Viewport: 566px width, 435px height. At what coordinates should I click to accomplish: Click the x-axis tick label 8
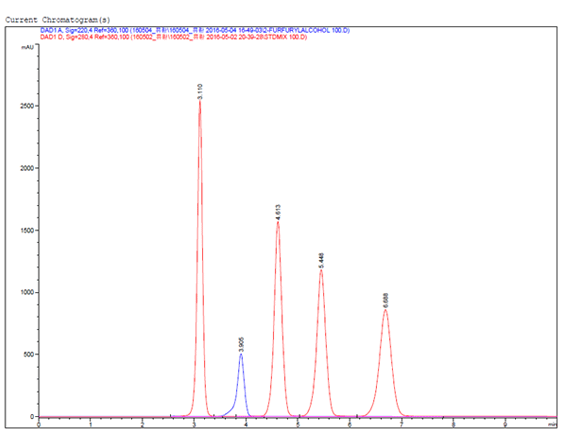coord(453,425)
